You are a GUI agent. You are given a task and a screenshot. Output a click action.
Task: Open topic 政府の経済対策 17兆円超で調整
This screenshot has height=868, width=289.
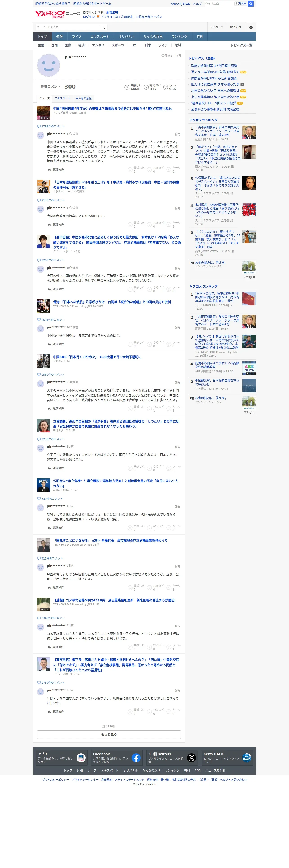click(214, 66)
